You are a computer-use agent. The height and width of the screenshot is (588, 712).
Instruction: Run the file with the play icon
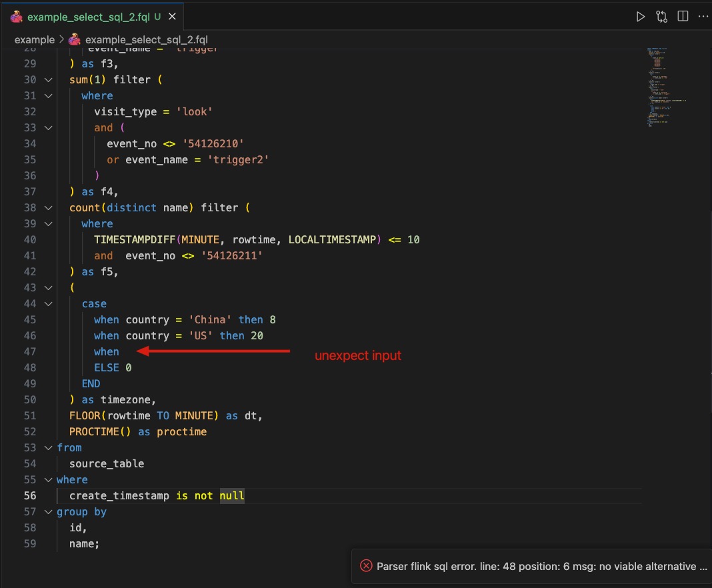click(x=640, y=17)
